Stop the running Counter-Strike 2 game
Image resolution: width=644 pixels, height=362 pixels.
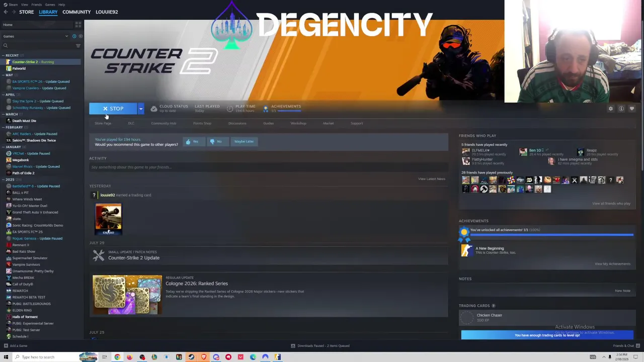113,109
